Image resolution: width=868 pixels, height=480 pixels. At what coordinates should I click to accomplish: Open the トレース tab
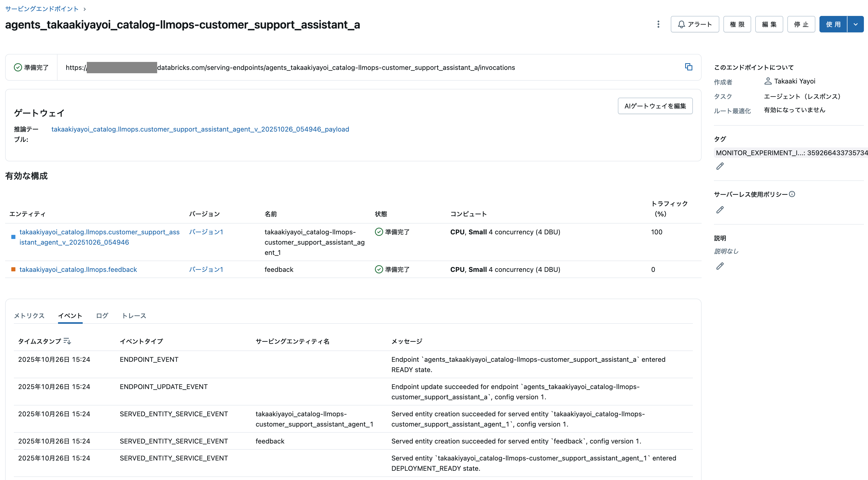[x=134, y=316]
